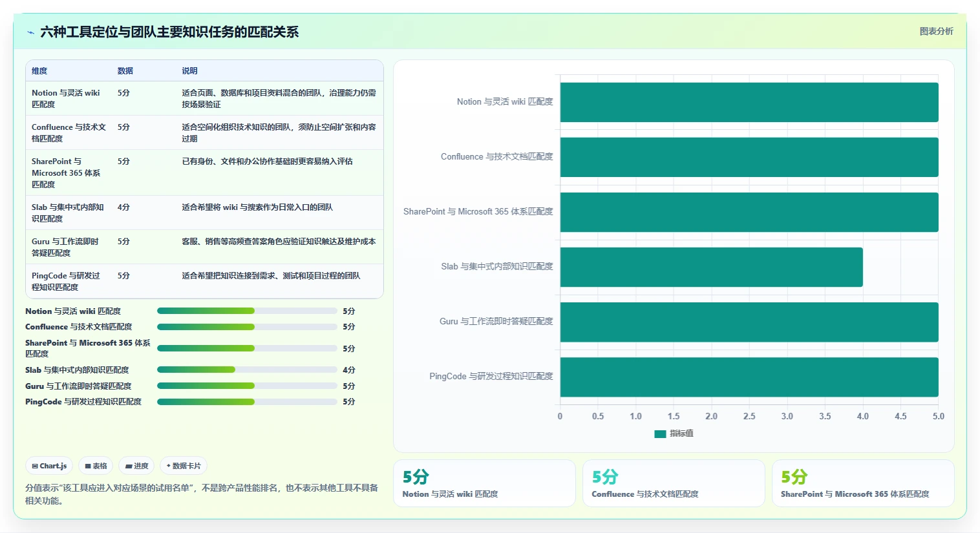Toggle the 指标值 legend swatch in the chart
Viewport: 980px width, 533px height.
click(660, 434)
